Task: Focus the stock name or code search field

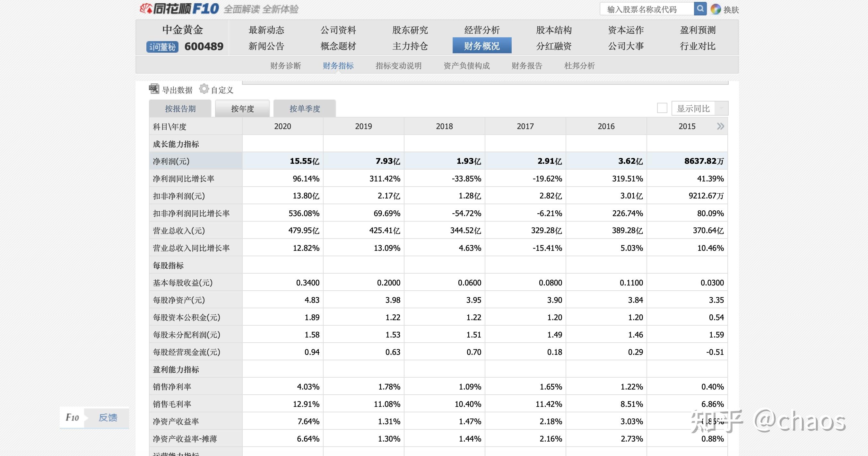Action: [x=647, y=9]
